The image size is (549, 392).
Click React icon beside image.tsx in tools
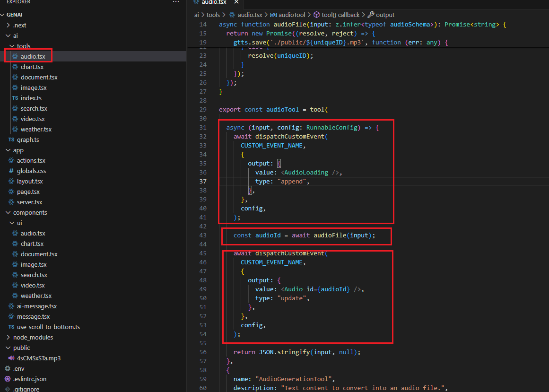15,88
